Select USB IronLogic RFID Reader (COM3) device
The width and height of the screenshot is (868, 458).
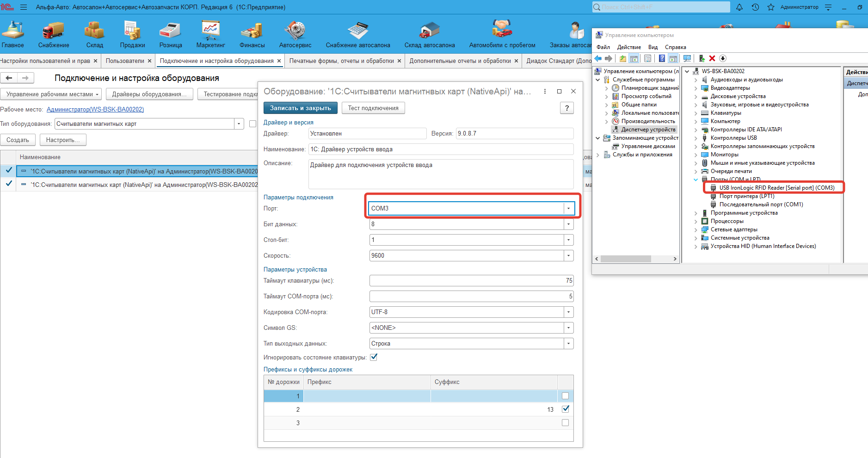click(x=776, y=188)
